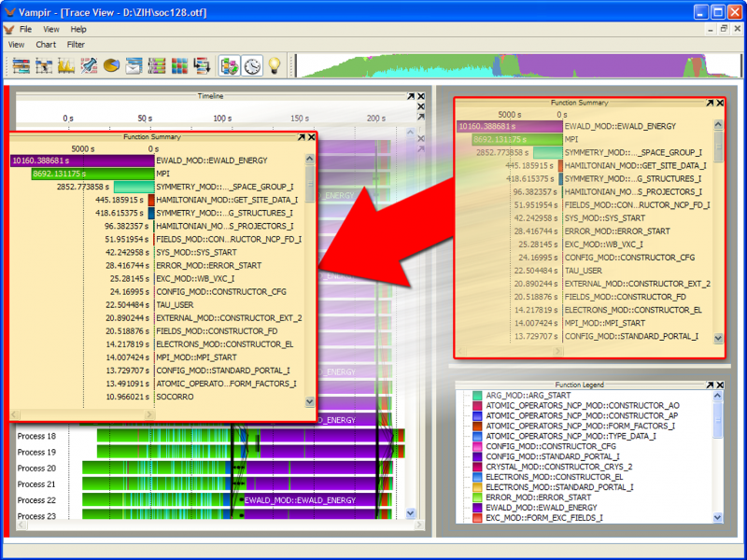The image size is (747, 560).
Task: Undock the right Function Summary panel
Action: click(710, 103)
